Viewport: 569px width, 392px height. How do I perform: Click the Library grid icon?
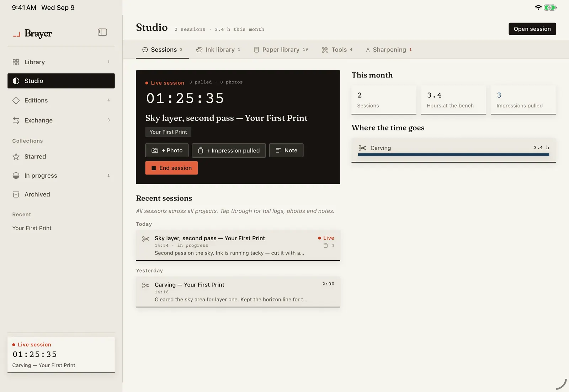[x=16, y=62]
